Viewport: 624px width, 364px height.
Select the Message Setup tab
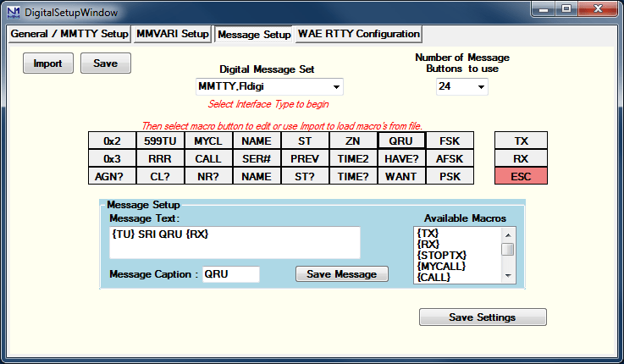tap(254, 34)
